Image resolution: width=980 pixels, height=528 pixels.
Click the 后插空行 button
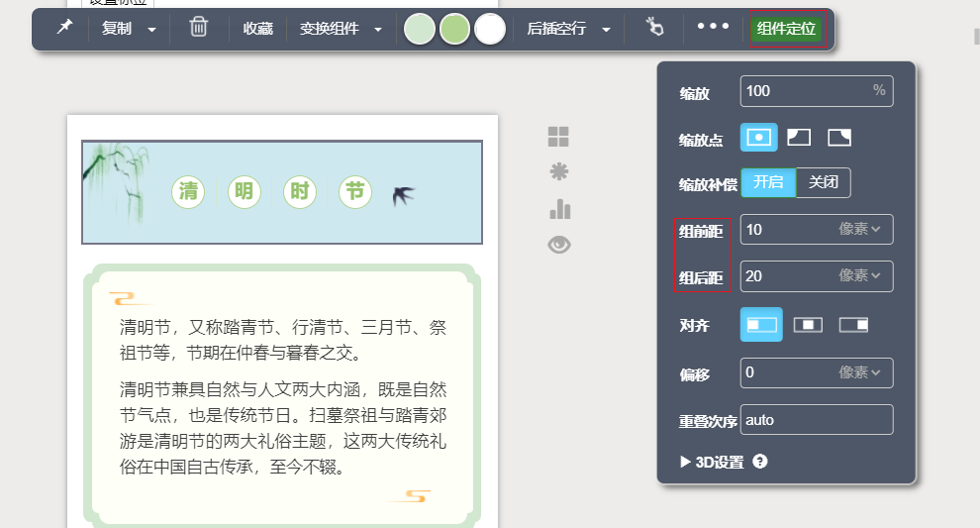556,28
